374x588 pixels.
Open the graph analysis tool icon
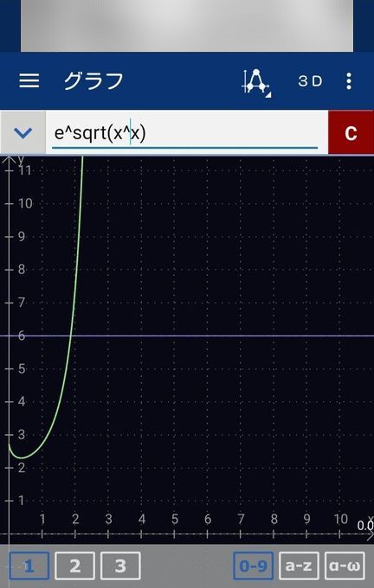(256, 83)
